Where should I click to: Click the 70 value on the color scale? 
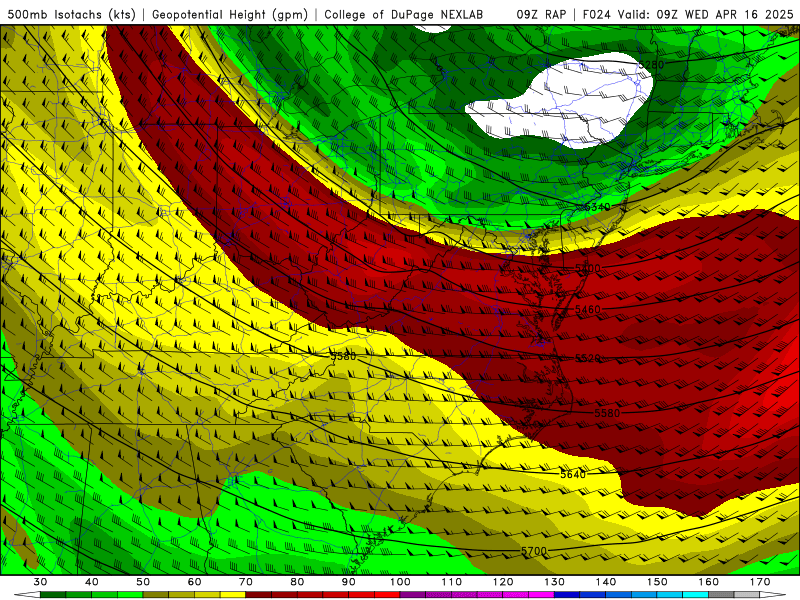(246, 582)
